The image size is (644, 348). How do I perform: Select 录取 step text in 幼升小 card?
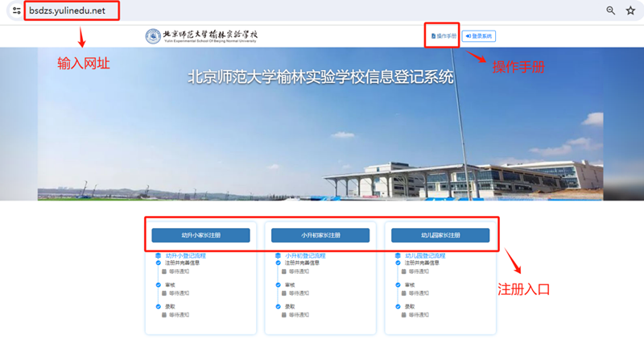[170, 306]
